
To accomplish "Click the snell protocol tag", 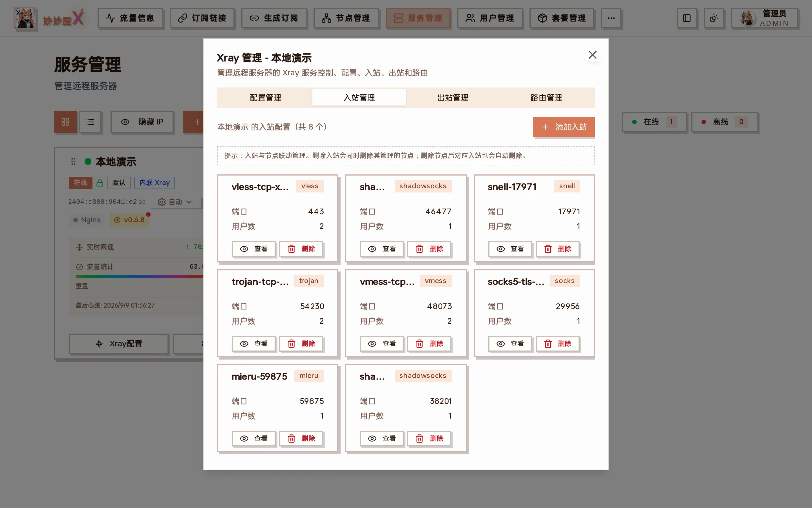I will coord(567,186).
